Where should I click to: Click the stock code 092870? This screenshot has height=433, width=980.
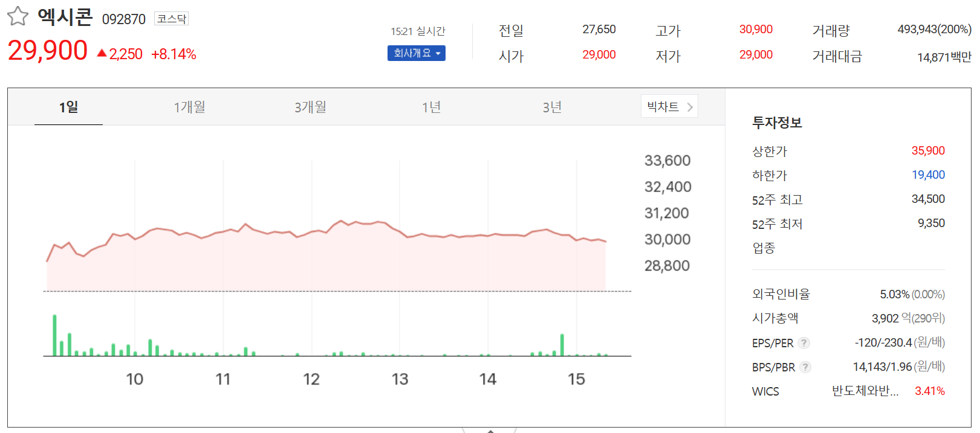tap(124, 19)
